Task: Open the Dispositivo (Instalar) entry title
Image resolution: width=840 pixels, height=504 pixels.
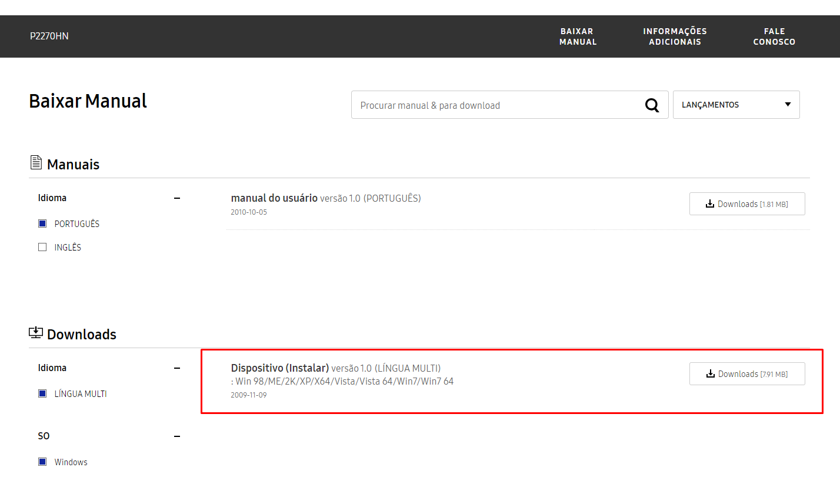Action: (279, 368)
